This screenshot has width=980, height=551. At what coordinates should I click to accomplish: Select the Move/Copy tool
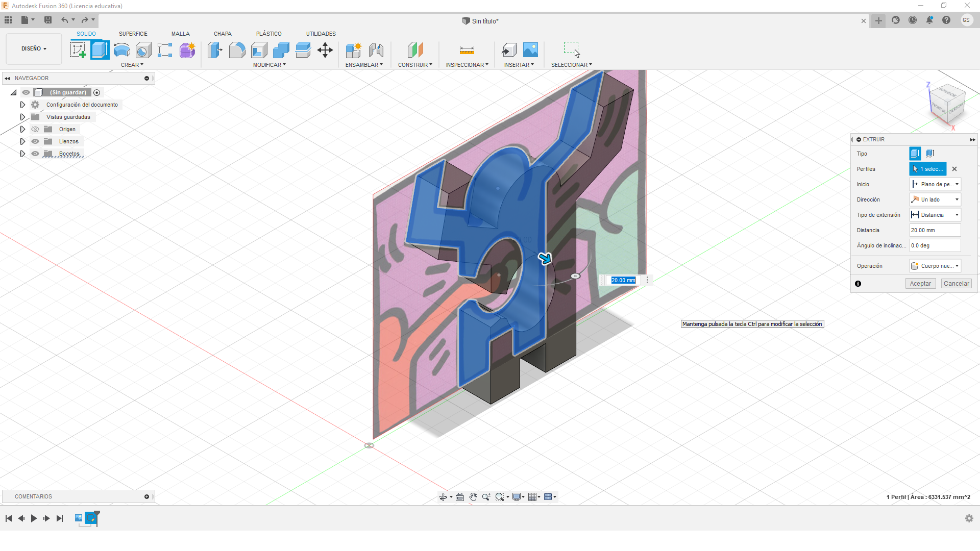325,50
